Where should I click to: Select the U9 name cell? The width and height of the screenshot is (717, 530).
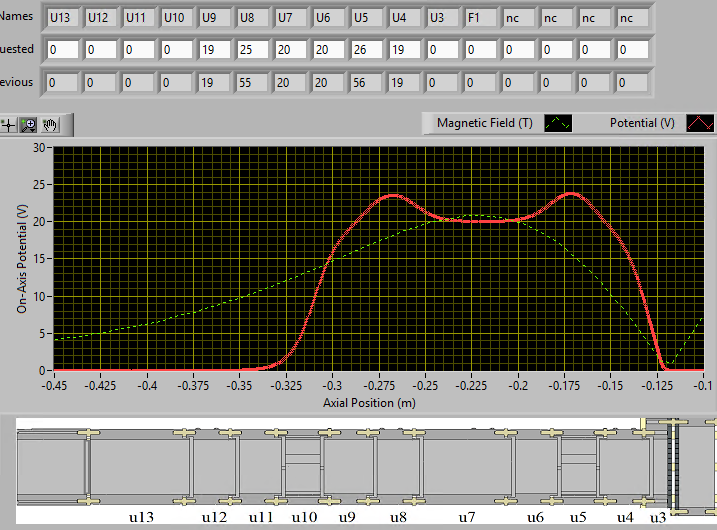(x=214, y=17)
